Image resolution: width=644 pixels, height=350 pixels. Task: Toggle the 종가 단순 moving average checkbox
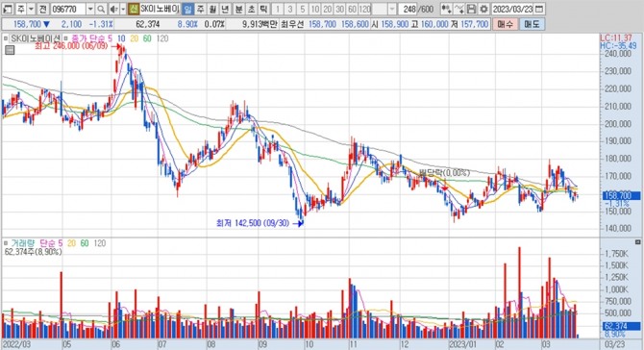click(65, 38)
